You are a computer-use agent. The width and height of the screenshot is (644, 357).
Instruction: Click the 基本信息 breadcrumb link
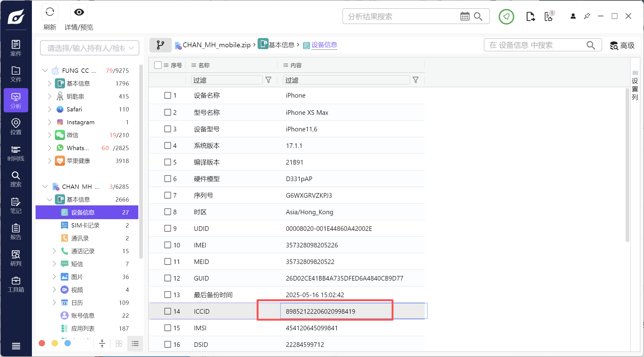pyautogui.click(x=281, y=45)
